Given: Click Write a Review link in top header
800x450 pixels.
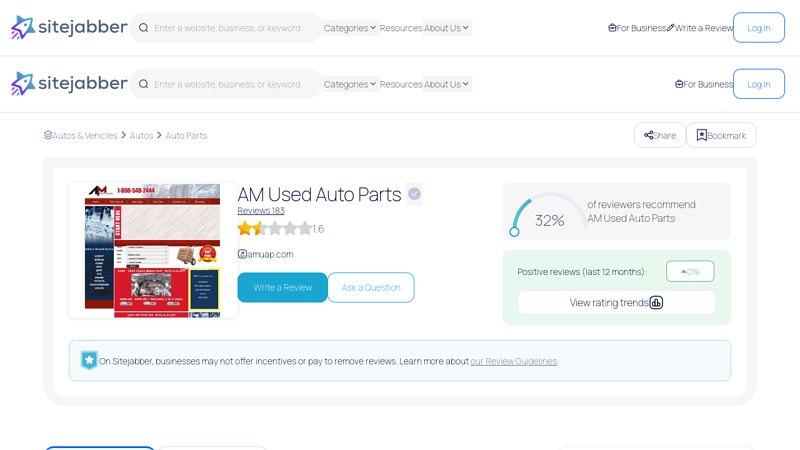Looking at the screenshot, I should click(700, 28).
